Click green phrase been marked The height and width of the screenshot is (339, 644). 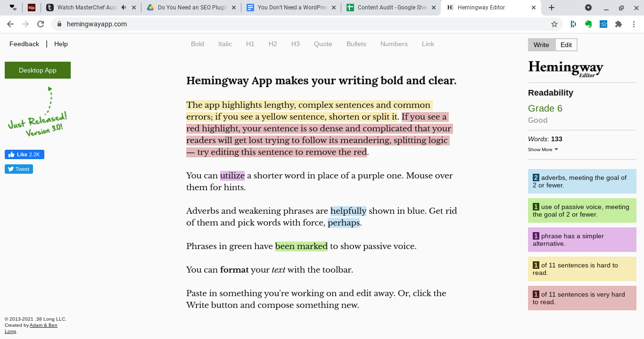point(301,246)
